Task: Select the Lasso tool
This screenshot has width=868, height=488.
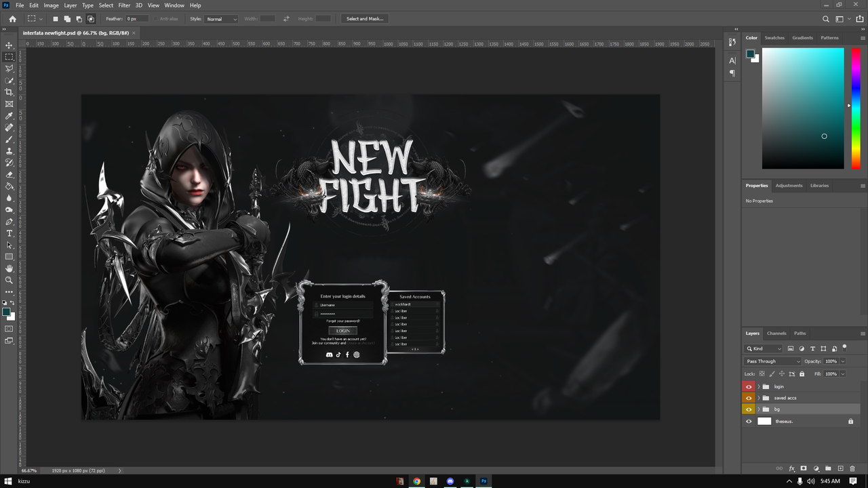Action: pyautogui.click(x=9, y=68)
